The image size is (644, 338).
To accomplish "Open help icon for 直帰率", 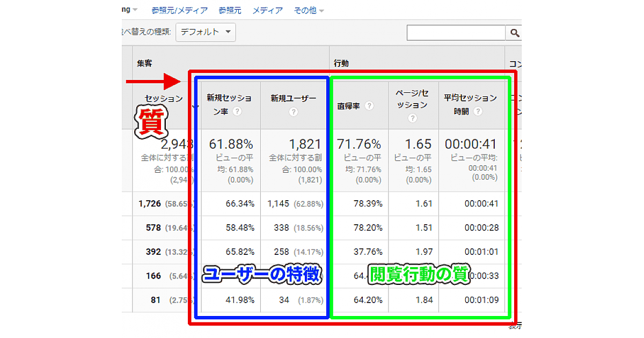I will pos(369,106).
